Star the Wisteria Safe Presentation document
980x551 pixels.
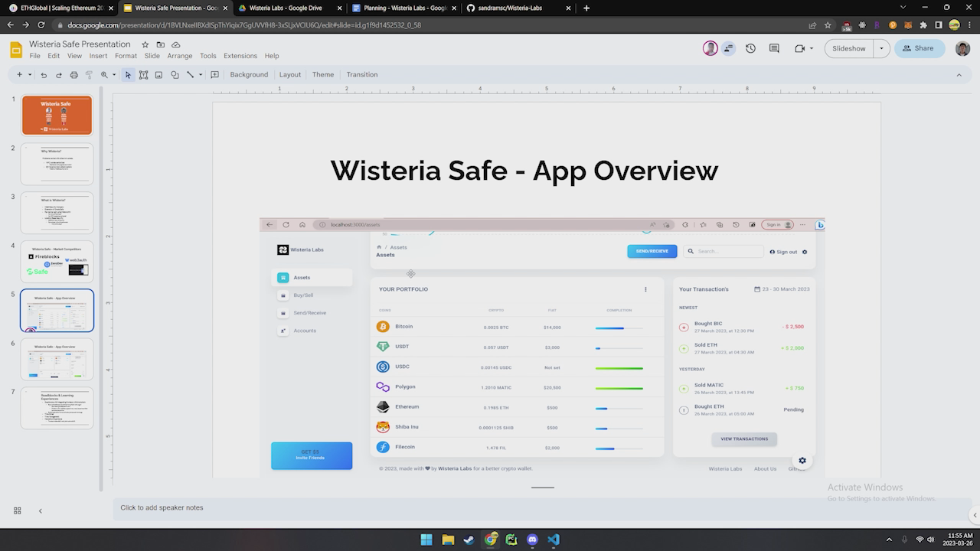point(145,44)
